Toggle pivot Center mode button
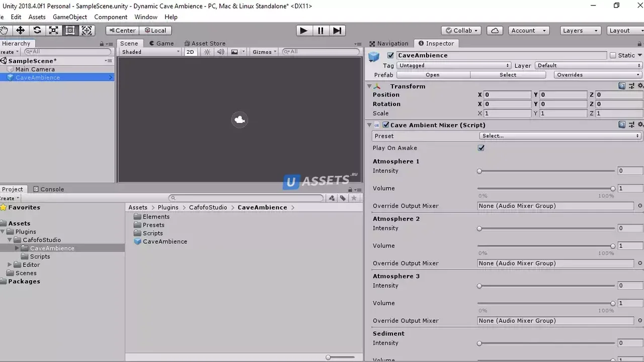This screenshot has width=644, height=362. 122,31
